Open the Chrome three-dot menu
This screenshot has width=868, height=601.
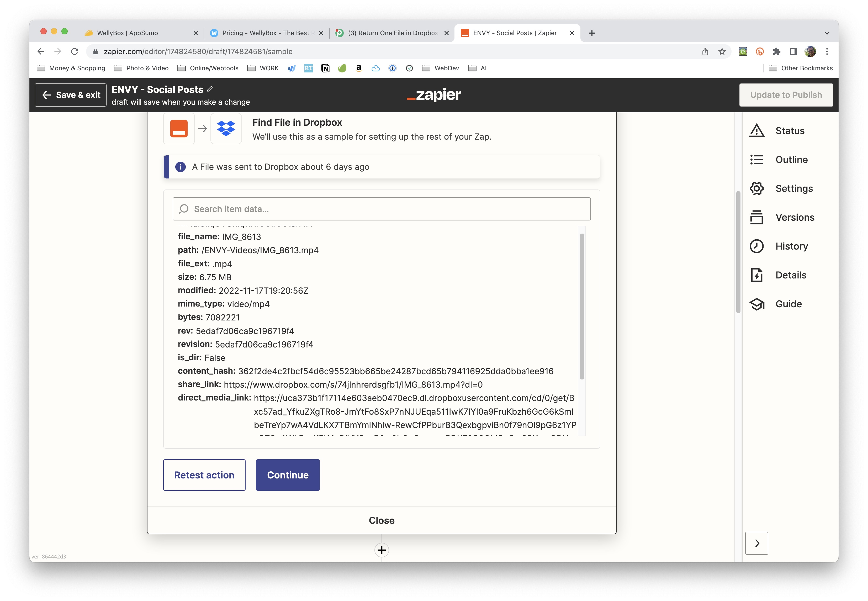pyautogui.click(x=827, y=52)
